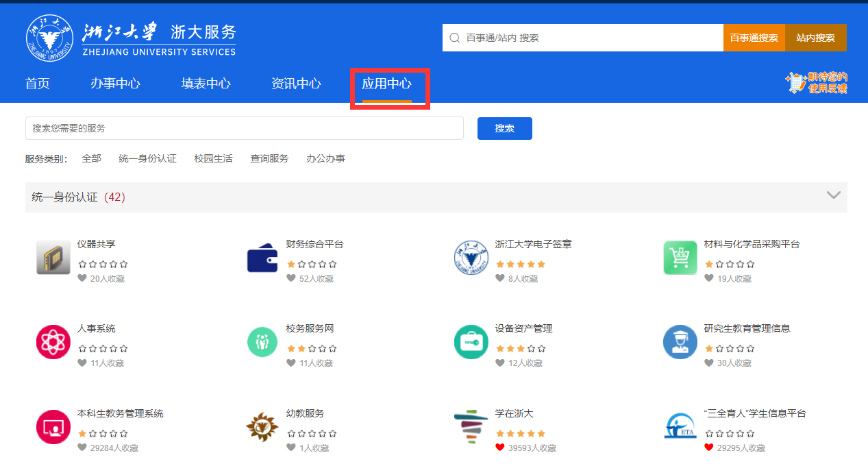Focus the 搜索您需要的服务 input field
Screen dimensions: 868x475
click(245, 128)
